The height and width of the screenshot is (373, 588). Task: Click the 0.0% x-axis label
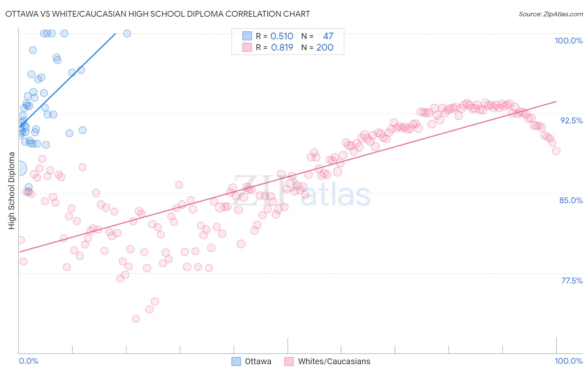29,361
